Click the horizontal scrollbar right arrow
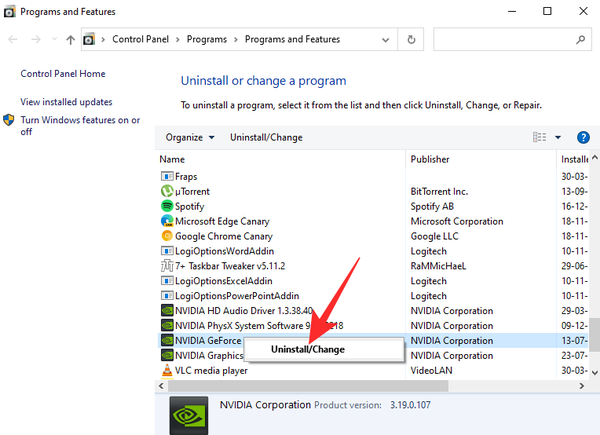 (x=582, y=386)
